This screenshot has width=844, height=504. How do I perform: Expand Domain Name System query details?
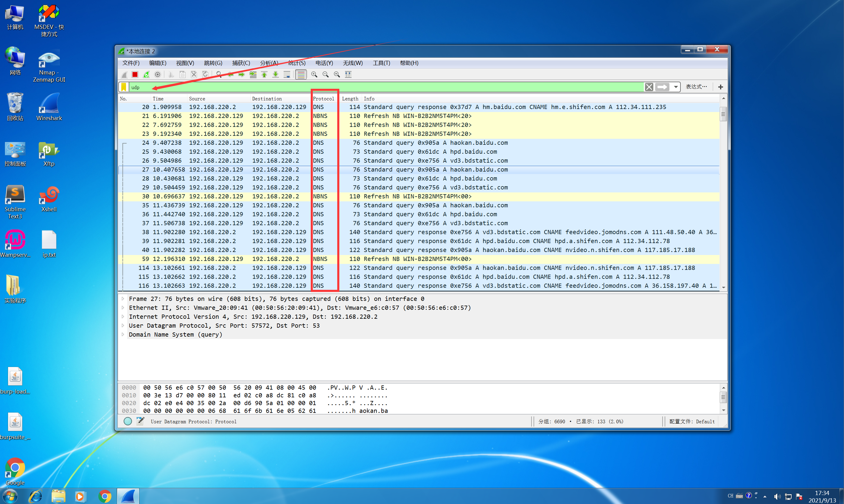point(123,335)
